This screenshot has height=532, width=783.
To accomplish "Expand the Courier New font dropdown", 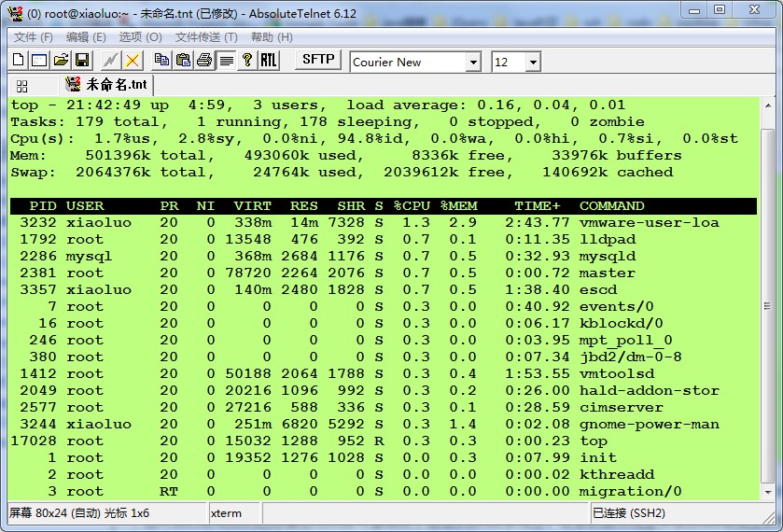I will (473, 63).
